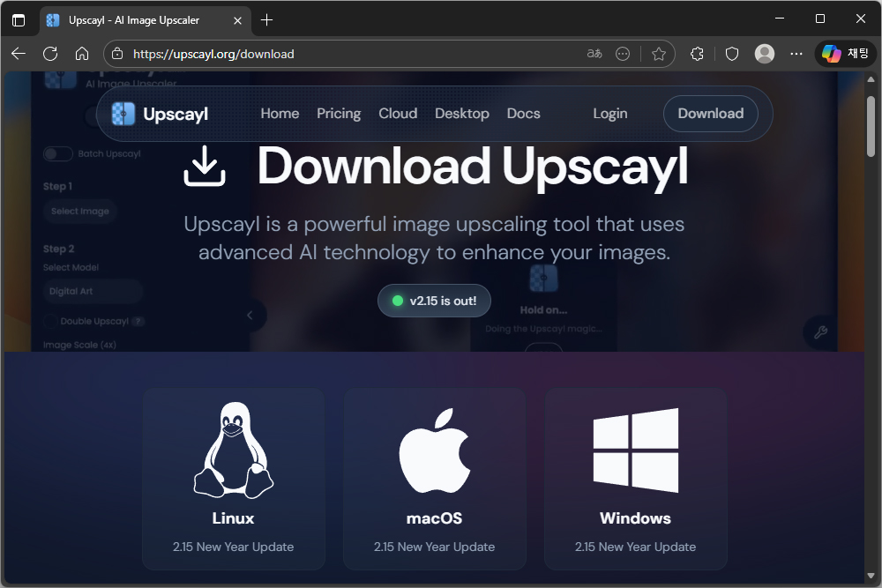Click the Linux Tux penguin icon
882x588 pixels.
click(x=234, y=450)
